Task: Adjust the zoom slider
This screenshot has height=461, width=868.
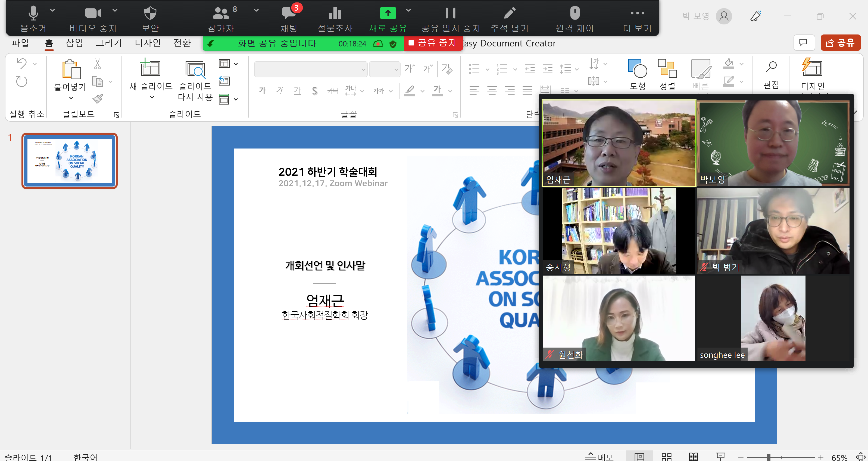Action: tap(769, 457)
